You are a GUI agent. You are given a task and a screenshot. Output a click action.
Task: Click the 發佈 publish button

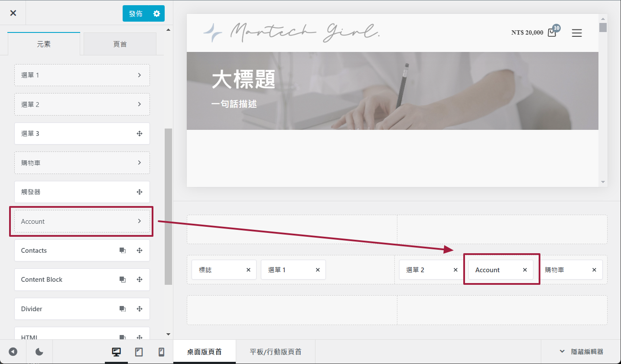136,14
